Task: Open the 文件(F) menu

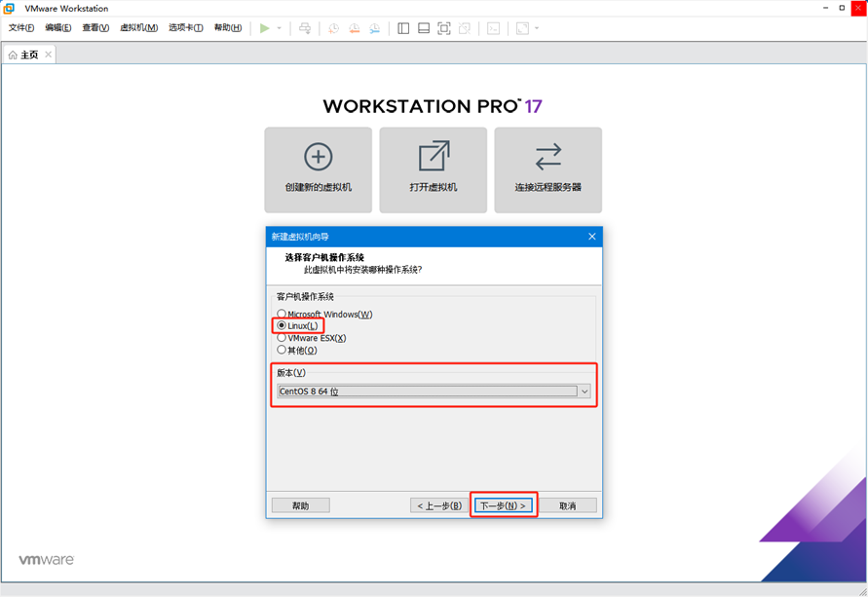Action: coord(21,27)
